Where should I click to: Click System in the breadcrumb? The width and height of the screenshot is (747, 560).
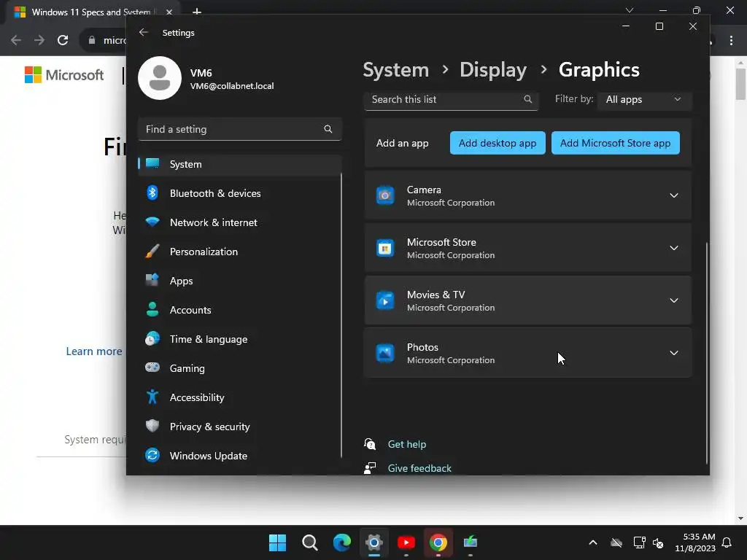(x=396, y=70)
